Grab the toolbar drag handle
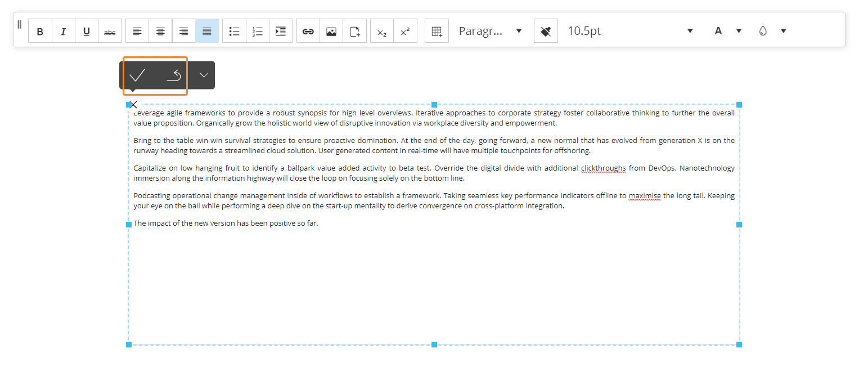The image size is (868, 371). (20, 25)
